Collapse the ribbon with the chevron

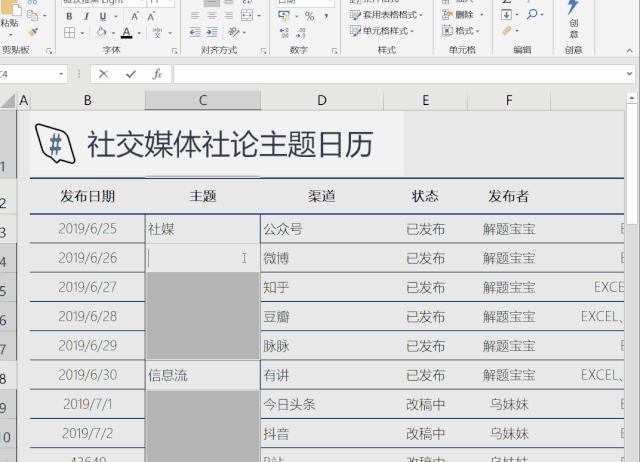[x=629, y=51]
